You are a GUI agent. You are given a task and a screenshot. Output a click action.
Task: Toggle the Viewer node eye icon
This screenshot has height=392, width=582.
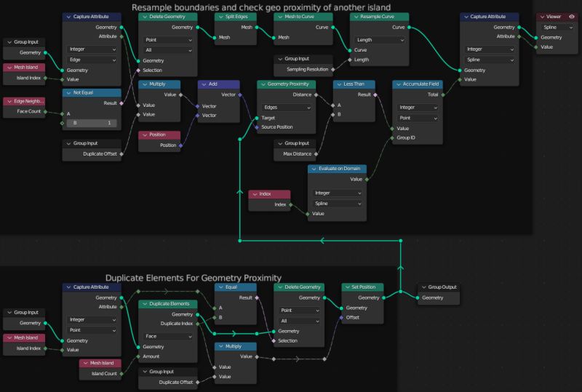coord(572,17)
